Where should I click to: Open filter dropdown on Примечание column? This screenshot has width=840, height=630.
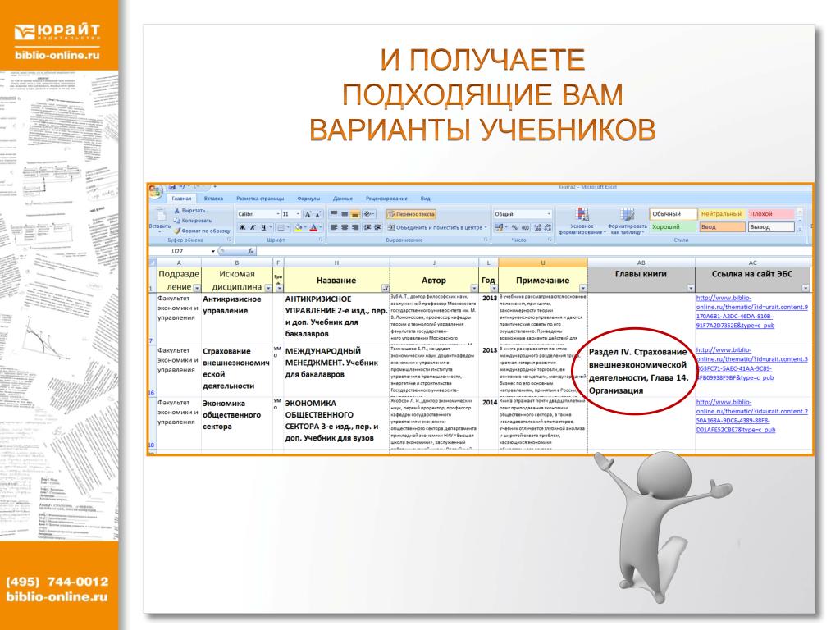click(x=583, y=288)
